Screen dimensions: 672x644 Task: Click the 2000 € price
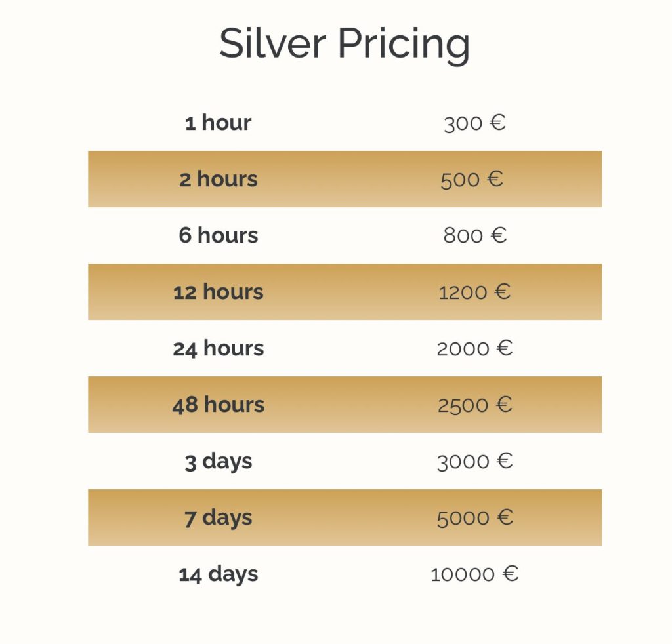(x=474, y=349)
